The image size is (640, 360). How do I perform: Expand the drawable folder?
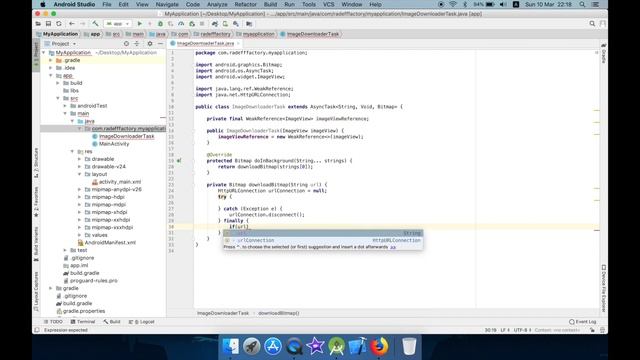(x=80, y=159)
